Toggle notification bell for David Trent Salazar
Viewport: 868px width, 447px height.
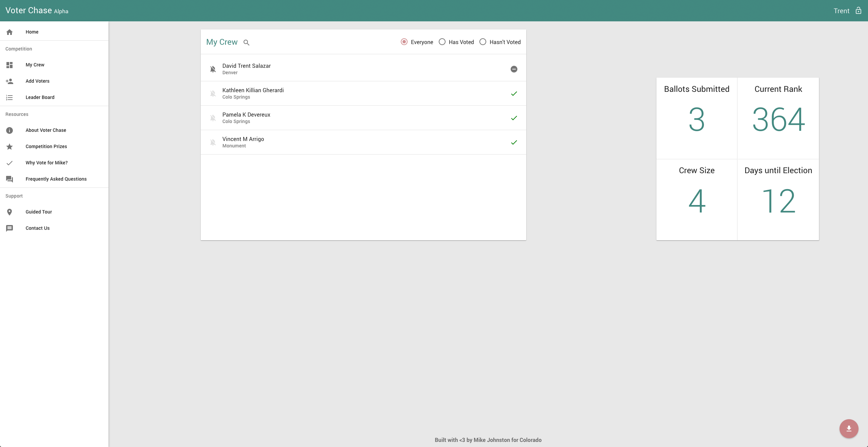[213, 69]
